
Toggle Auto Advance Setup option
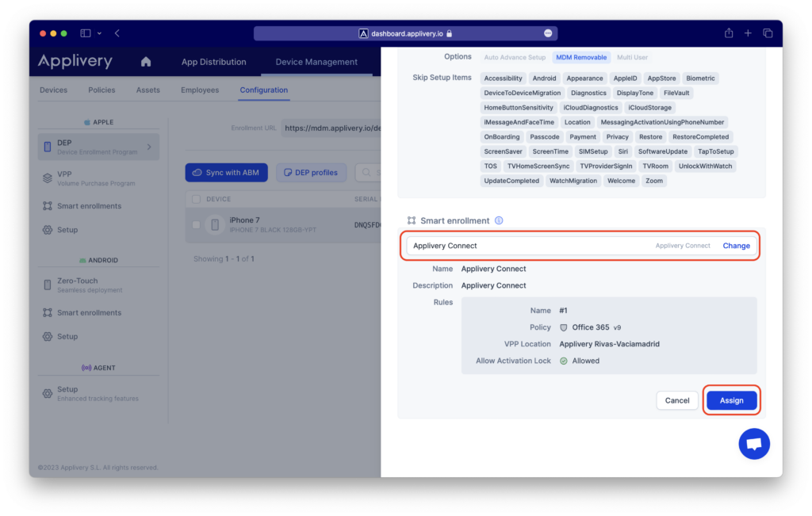tap(515, 57)
